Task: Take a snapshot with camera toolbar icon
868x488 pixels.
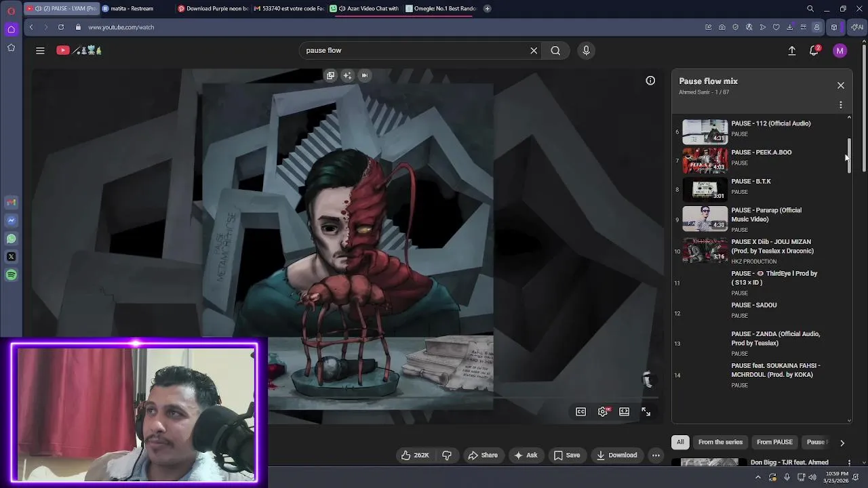Action: click(722, 27)
